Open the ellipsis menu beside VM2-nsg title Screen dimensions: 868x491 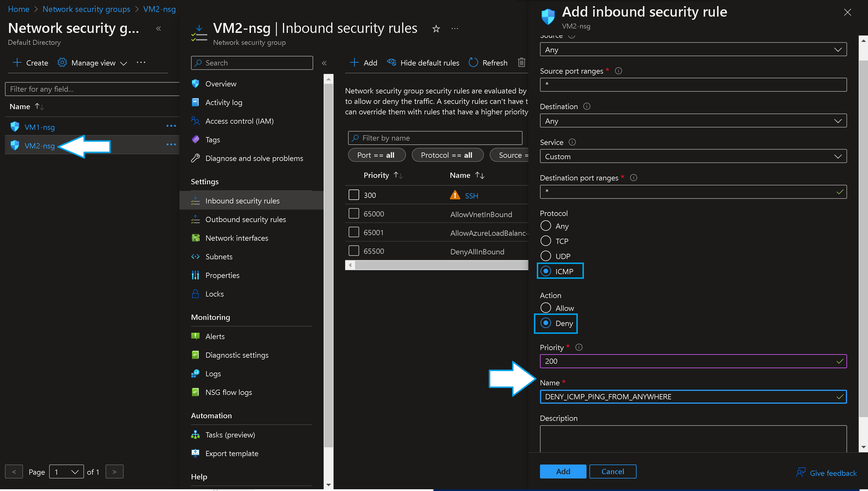click(x=455, y=29)
